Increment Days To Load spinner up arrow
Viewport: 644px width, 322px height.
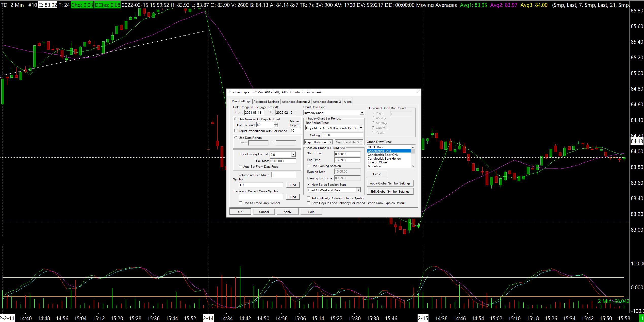click(276, 124)
